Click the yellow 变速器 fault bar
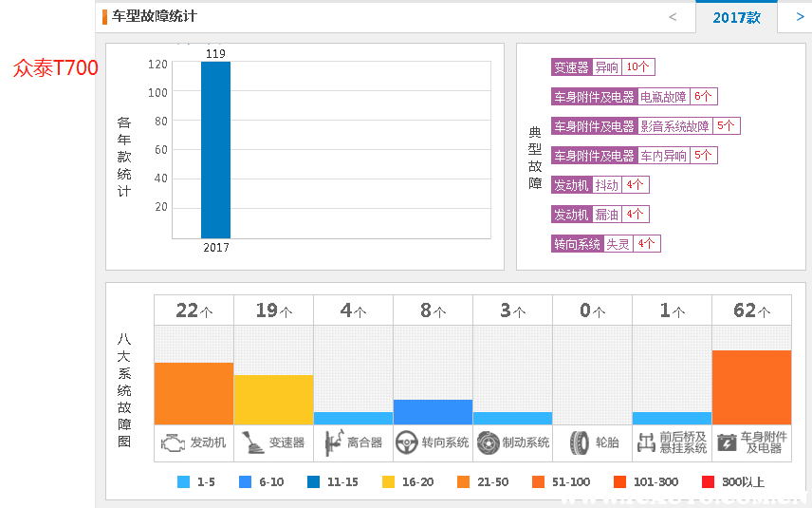 273,400
